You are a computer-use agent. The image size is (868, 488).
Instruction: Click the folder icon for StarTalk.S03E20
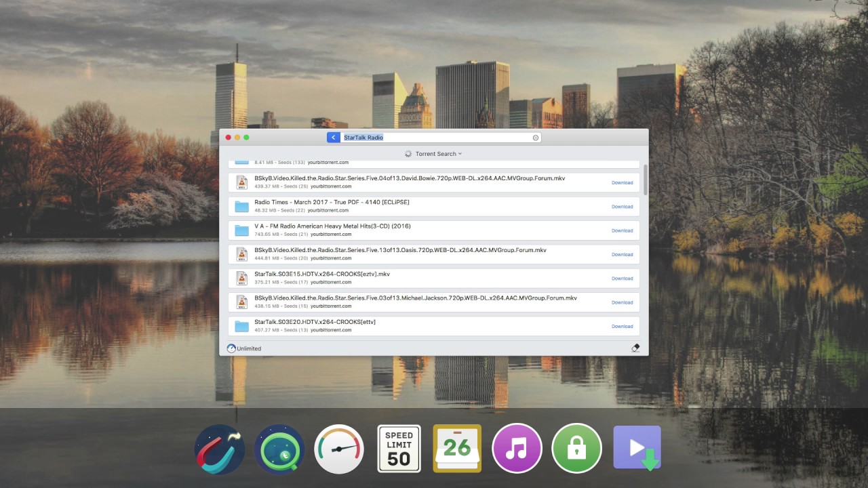click(x=241, y=327)
